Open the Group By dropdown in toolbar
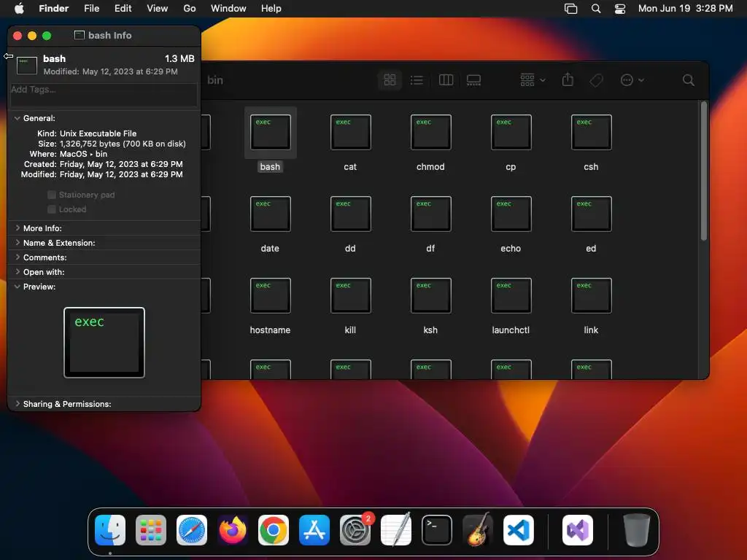 [533, 80]
